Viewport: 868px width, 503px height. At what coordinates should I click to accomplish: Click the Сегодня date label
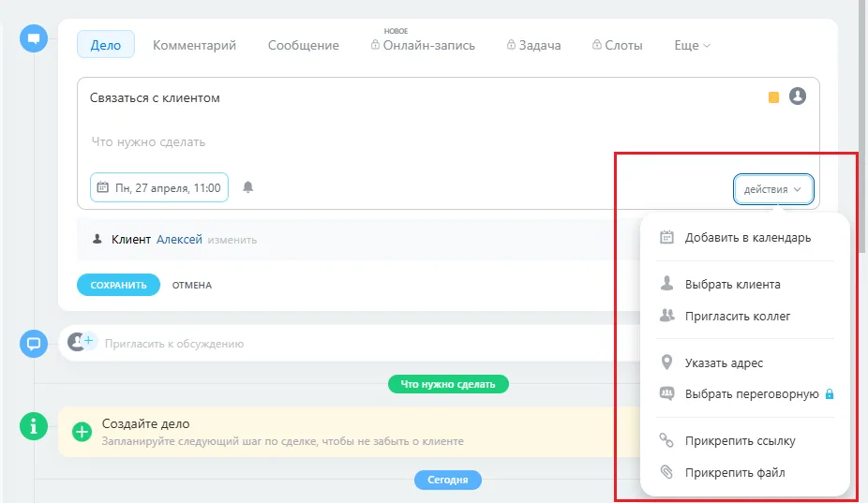click(x=448, y=480)
